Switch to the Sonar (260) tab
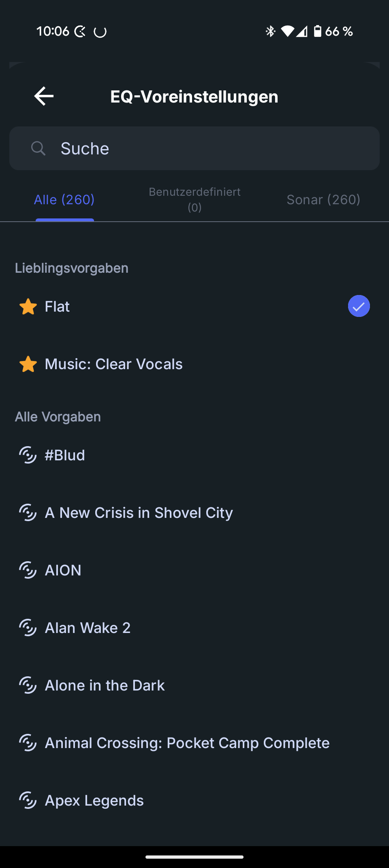The image size is (389, 868). tap(323, 200)
